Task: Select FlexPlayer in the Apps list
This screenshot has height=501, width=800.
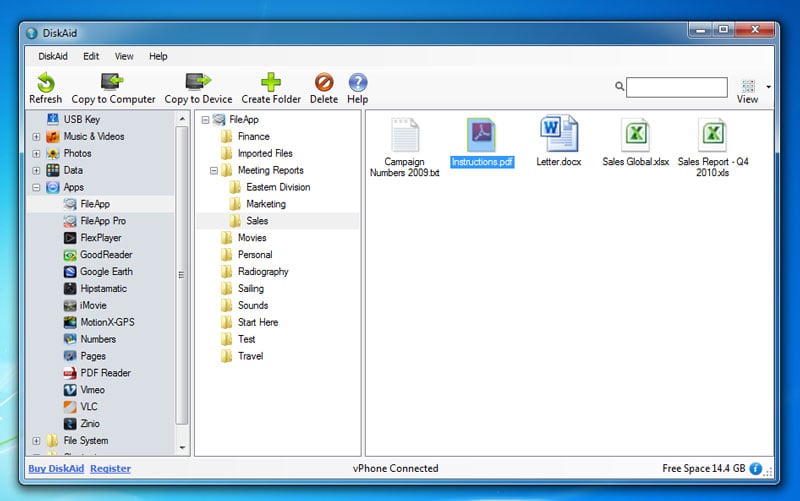Action: pyautogui.click(x=92, y=238)
